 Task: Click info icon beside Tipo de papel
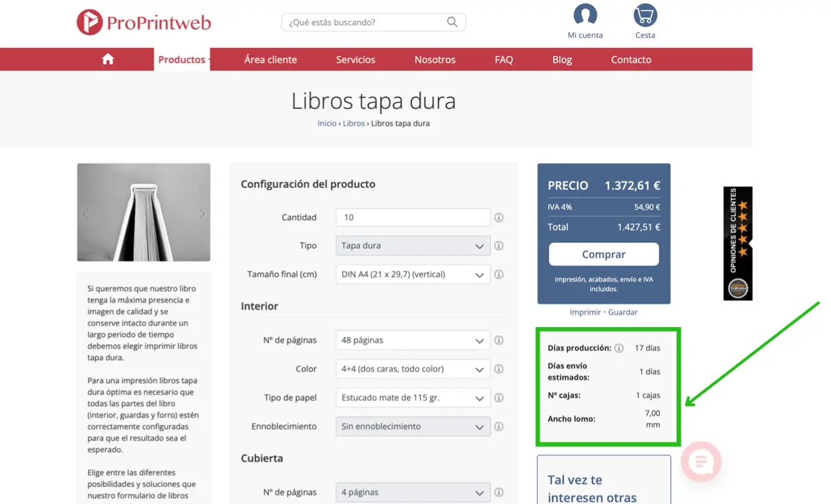(499, 398)
